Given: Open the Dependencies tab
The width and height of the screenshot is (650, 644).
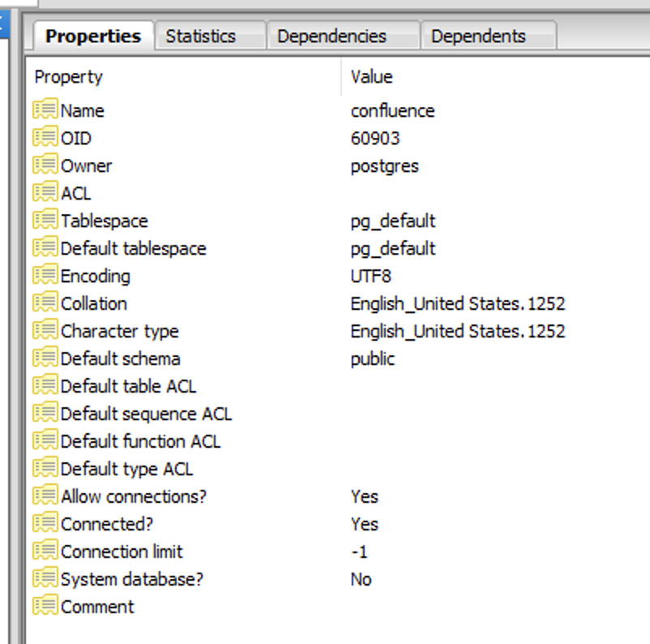Looking at the screenshot, I should (344, 36).
